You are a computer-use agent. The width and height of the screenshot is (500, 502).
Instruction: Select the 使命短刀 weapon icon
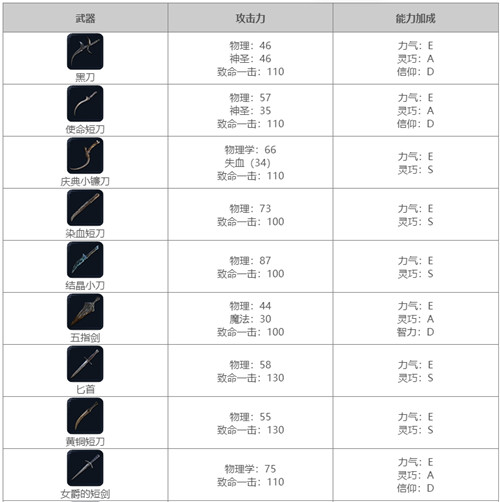coord(85,103)
